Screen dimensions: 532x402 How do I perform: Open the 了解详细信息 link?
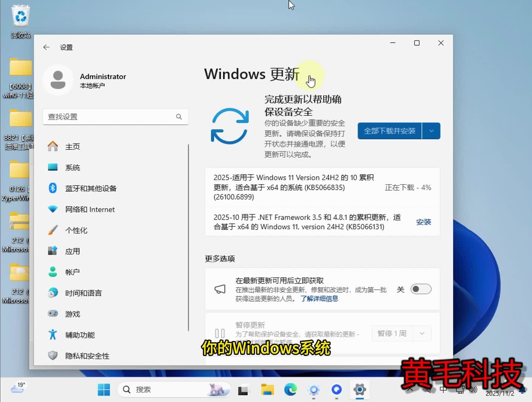[x=320, y=299]
